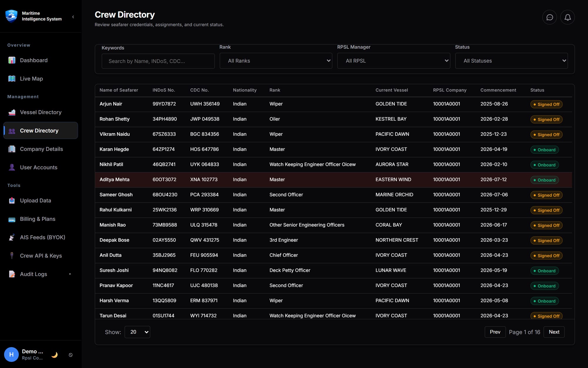Open Company Details menu label
Screen dimensions: 588x368
[x=41, y=149]
